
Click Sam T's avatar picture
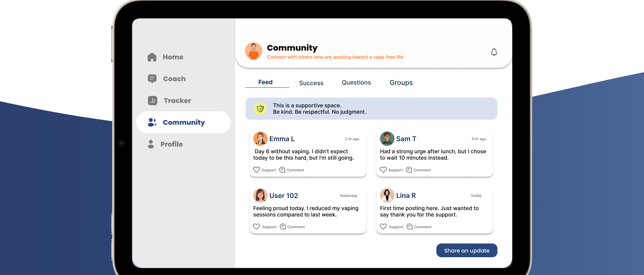387,139
